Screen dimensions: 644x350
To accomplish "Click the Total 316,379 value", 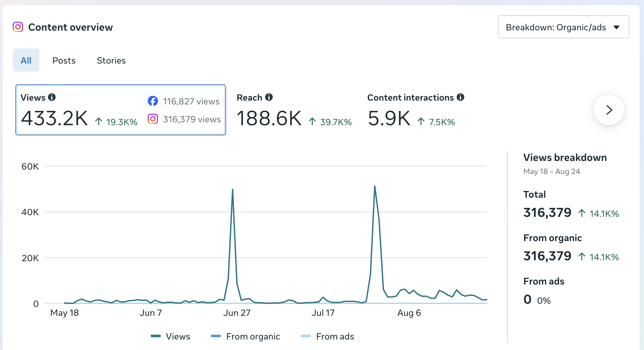I will tap(547, 212).
